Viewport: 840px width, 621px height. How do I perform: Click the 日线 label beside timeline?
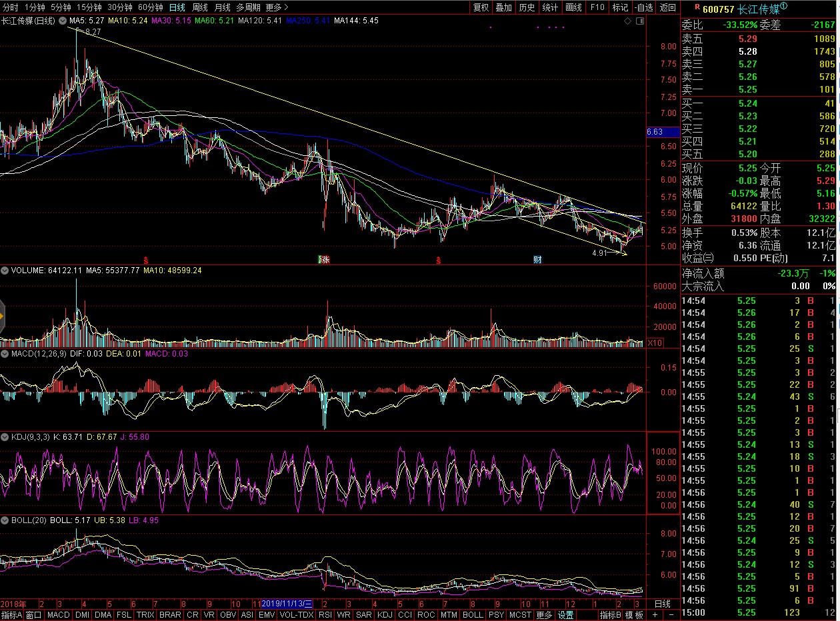663,602
